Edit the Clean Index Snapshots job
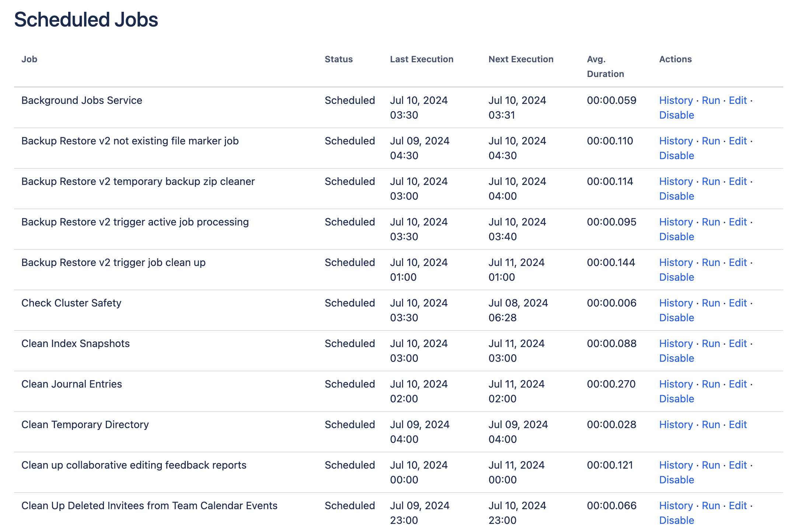The width and height of the screenshot is (799, 532). (737, 344)
